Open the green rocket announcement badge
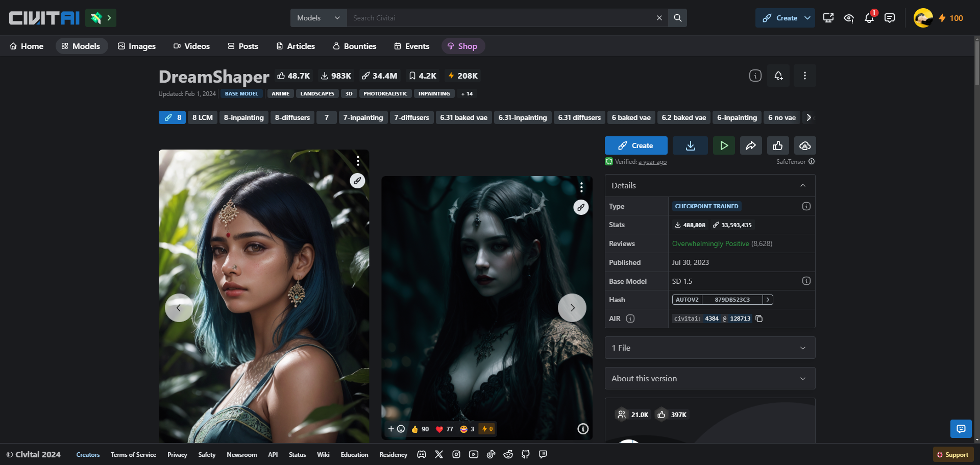Screen dimensions: 980x465 (101, 18)
